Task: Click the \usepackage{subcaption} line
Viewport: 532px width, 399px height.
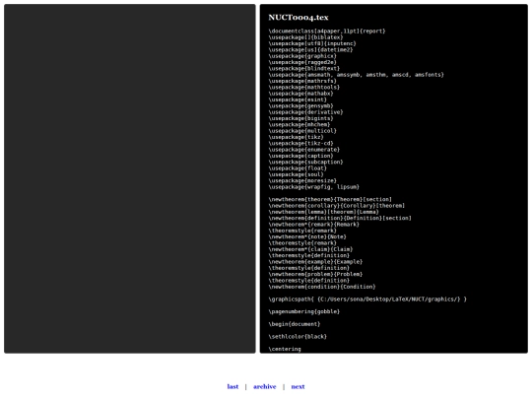Action: pos(305,162)
